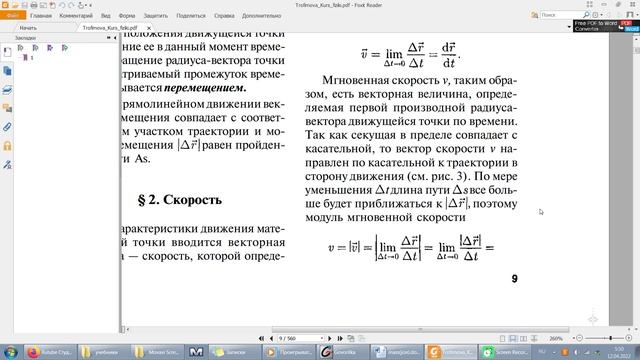Click the zoom out minus button
640x360 pixels.
580,338
